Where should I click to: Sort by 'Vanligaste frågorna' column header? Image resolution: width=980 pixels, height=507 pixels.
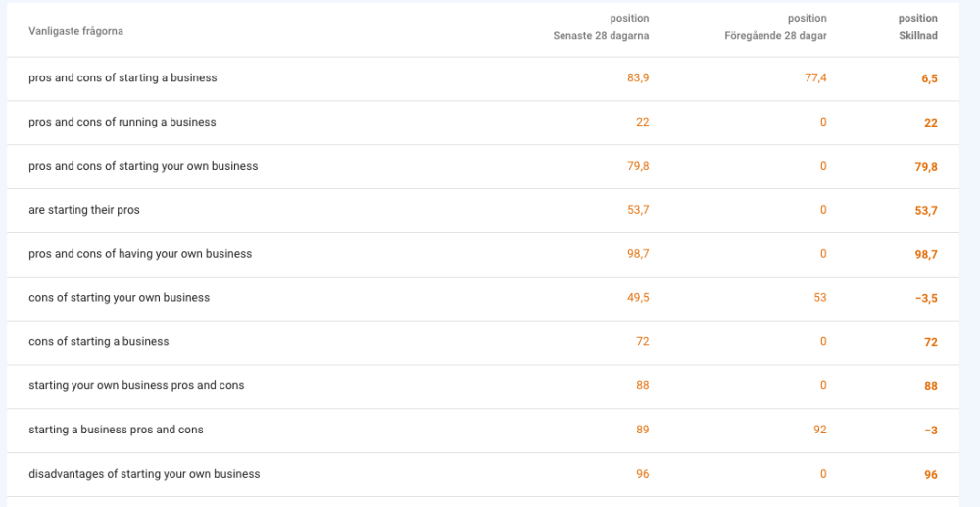pos(75,31)
